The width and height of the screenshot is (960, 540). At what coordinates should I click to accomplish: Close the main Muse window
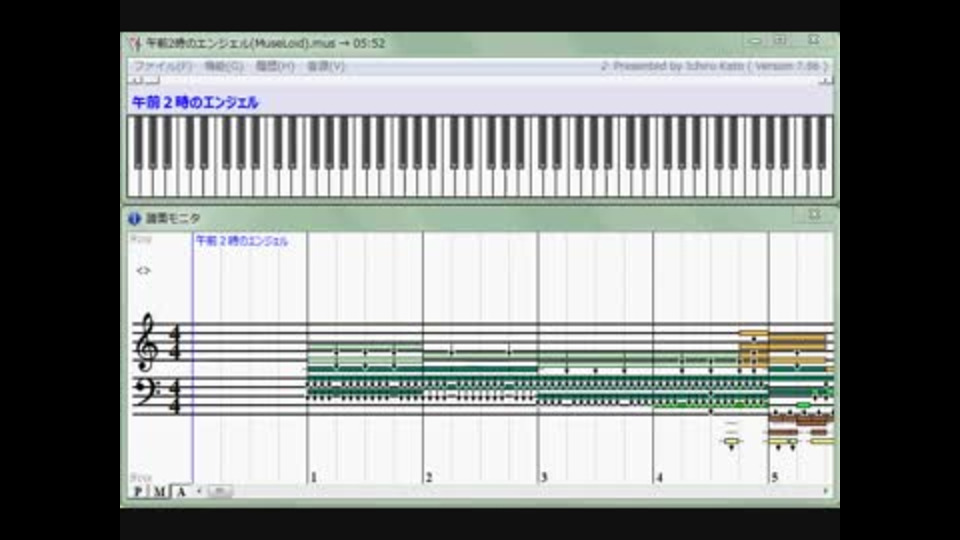pos(814,40)
